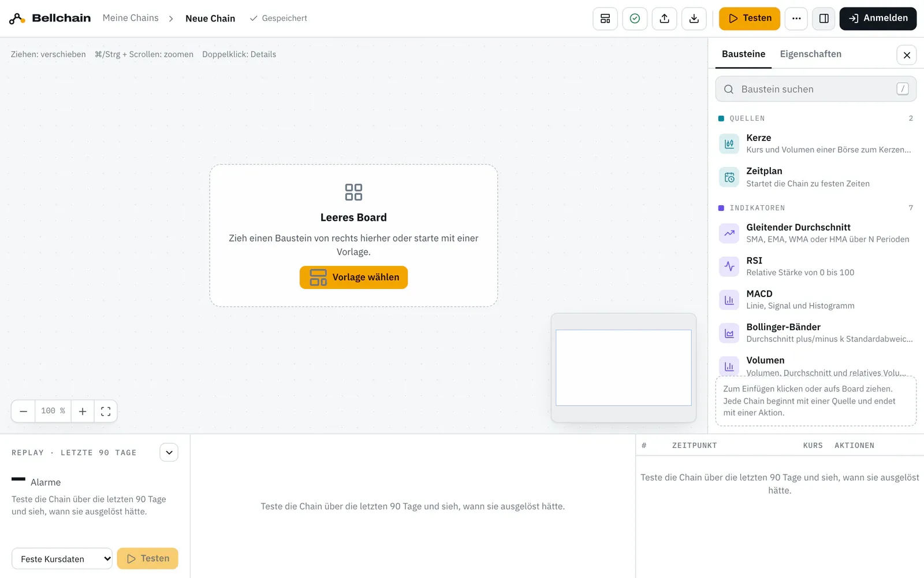Click the Anmelden sign-in button
This screenshot has width=924, height=578.
click(878, 18)
